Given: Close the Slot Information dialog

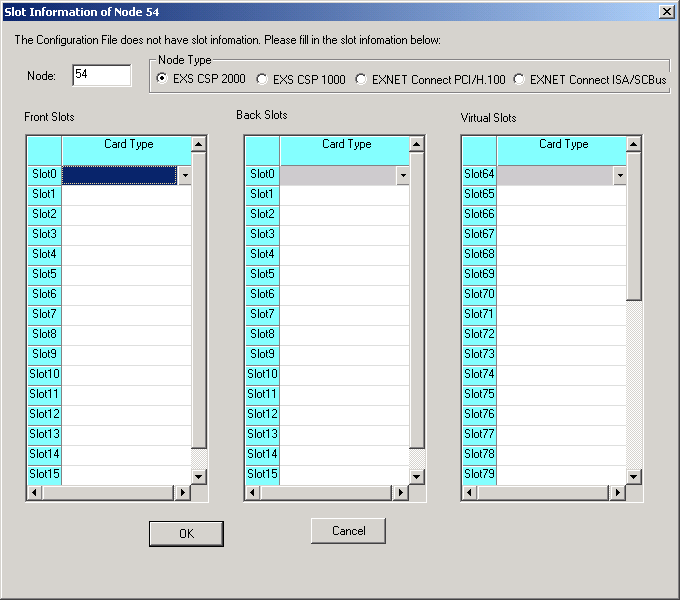Looking at the screenshot, I should click(x=666, y=11).
